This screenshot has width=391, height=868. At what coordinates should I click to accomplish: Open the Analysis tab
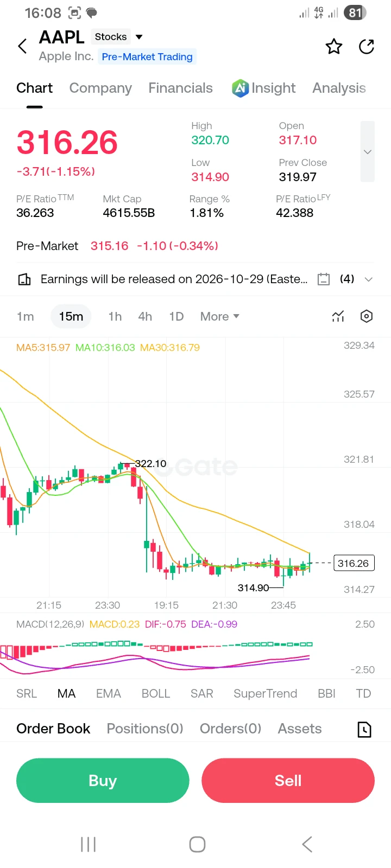tap(339, 88)
